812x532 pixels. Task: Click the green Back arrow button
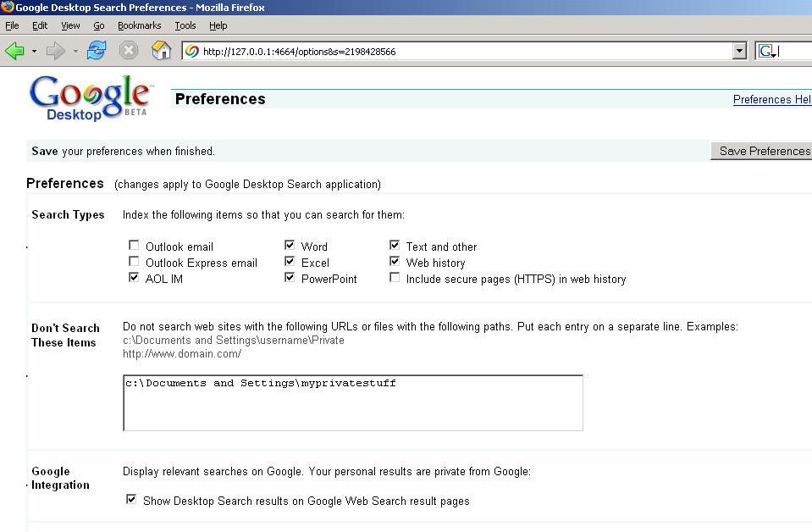(14, 51)
